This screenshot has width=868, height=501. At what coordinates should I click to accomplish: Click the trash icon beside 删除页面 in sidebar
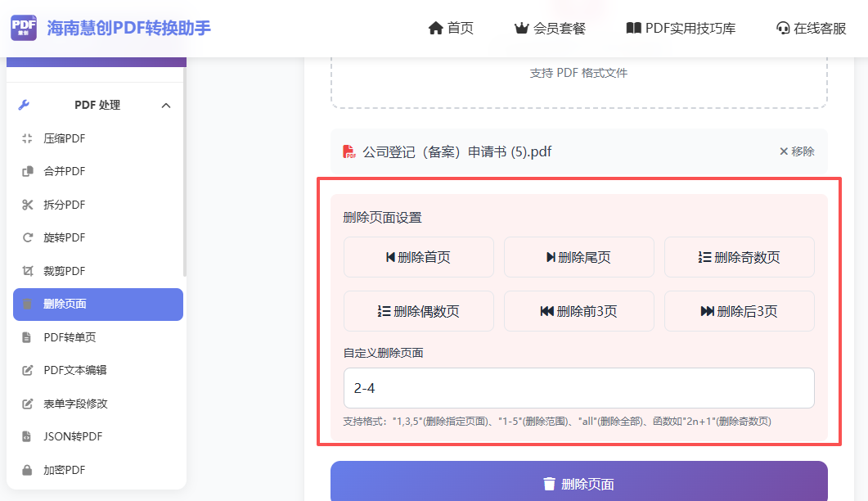(27, 304)
